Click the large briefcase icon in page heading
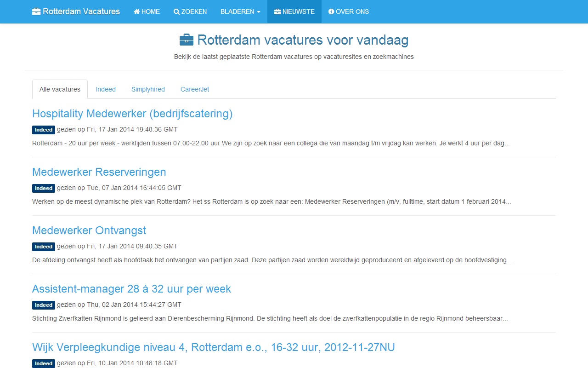 (187, 40)
